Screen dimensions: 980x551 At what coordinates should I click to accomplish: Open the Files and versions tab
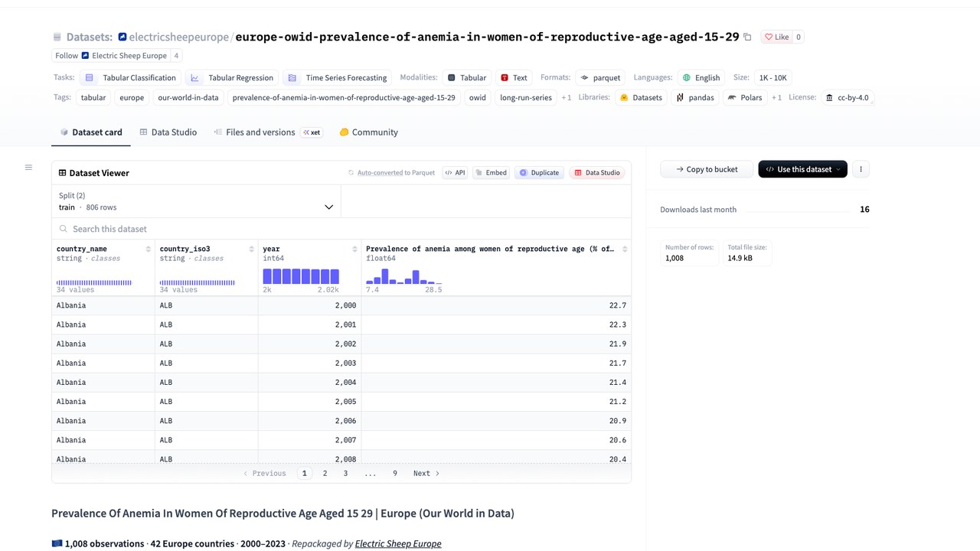click(266, 132)
